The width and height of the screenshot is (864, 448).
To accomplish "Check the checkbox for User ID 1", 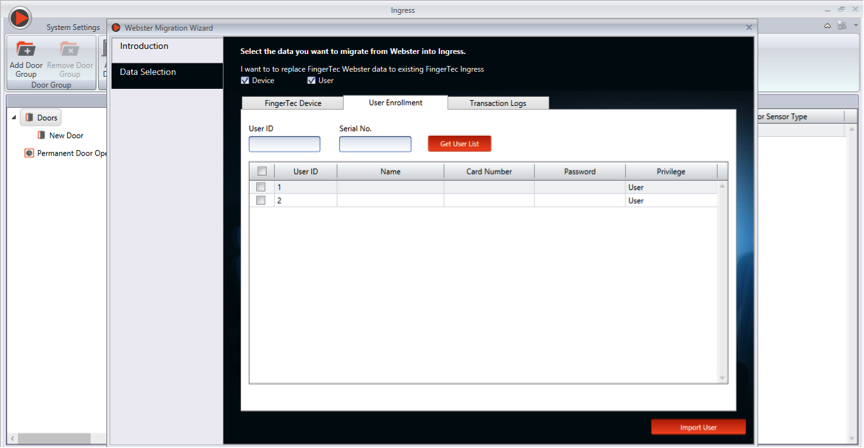I will point(261,187).
